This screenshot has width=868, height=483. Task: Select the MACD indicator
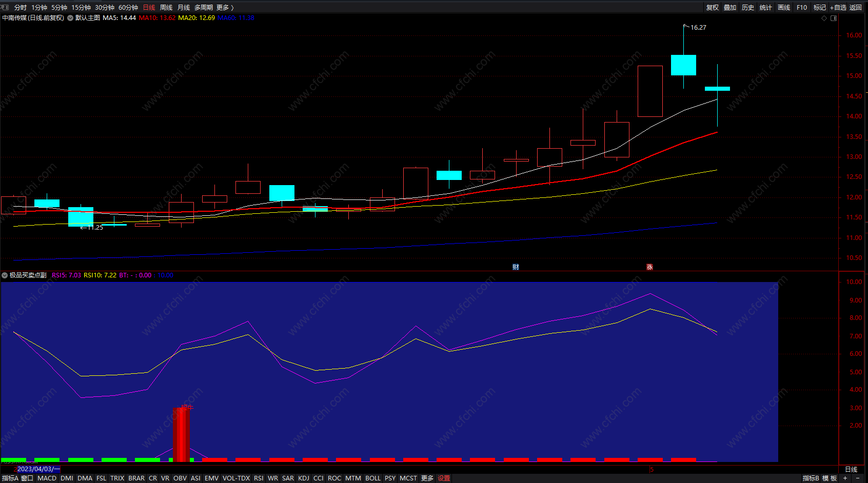click(47, 478)
